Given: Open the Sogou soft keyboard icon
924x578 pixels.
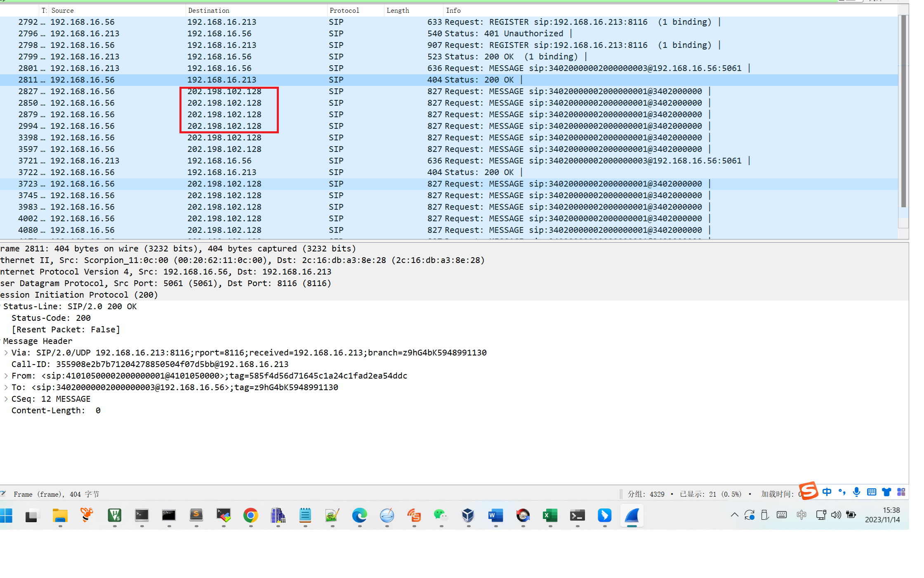Looking at the screenshot, I should pyautogui.click(x=872, y=492).
